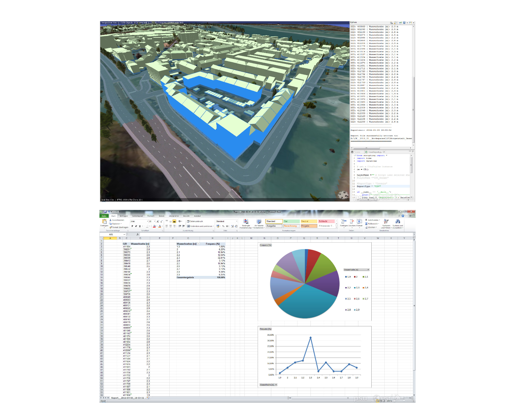Click the clear console icon in Python panel
This screenshot has height=420, width=515.
click(x=391, y=23)
